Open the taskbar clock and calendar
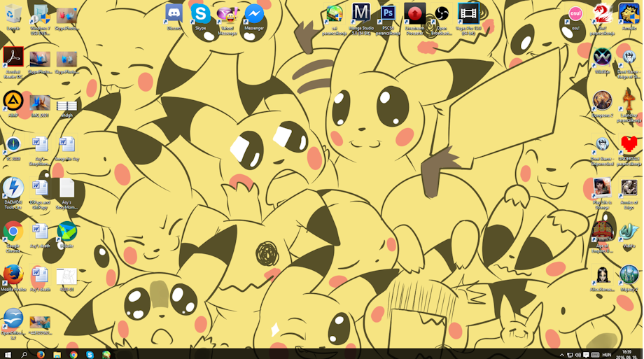Screen dimensions: 644x359 coord(626,355)
